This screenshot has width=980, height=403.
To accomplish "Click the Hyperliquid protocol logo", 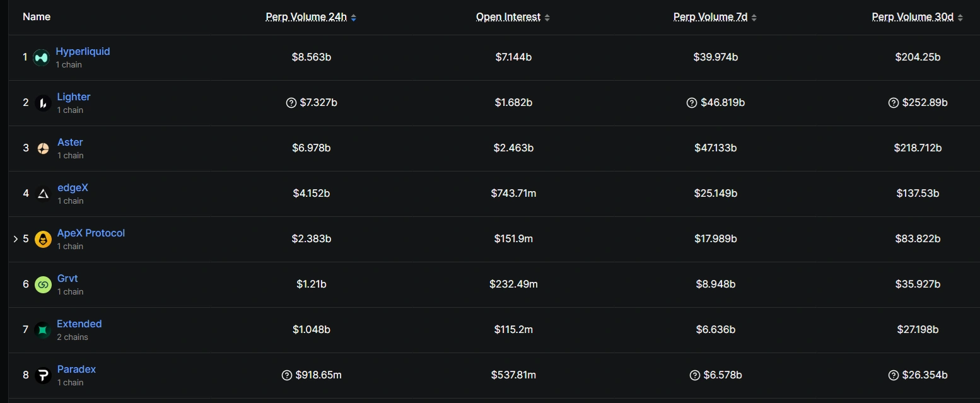I will (41, 57).
